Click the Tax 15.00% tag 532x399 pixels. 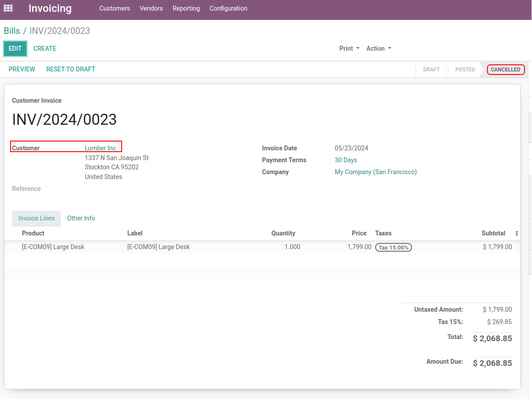(x=393, y=247)
